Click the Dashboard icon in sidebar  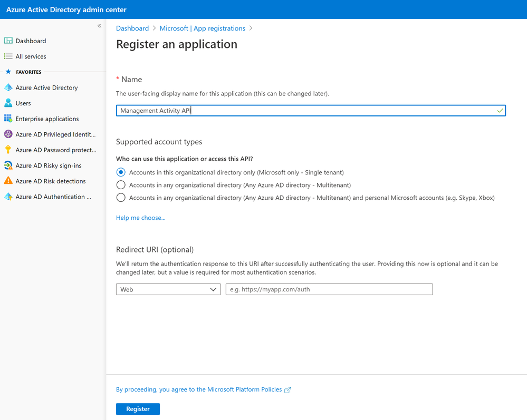click(8, 41)
